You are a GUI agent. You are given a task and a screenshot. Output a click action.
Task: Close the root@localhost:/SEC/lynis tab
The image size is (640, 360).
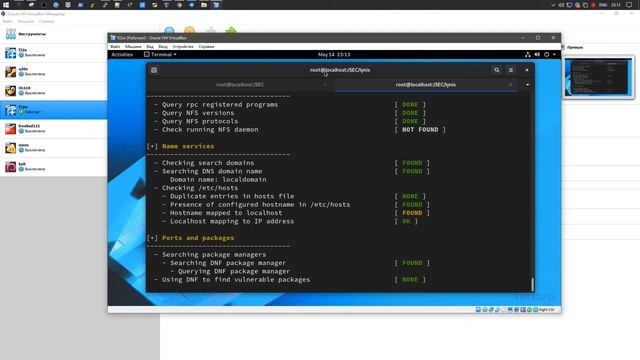510,85
